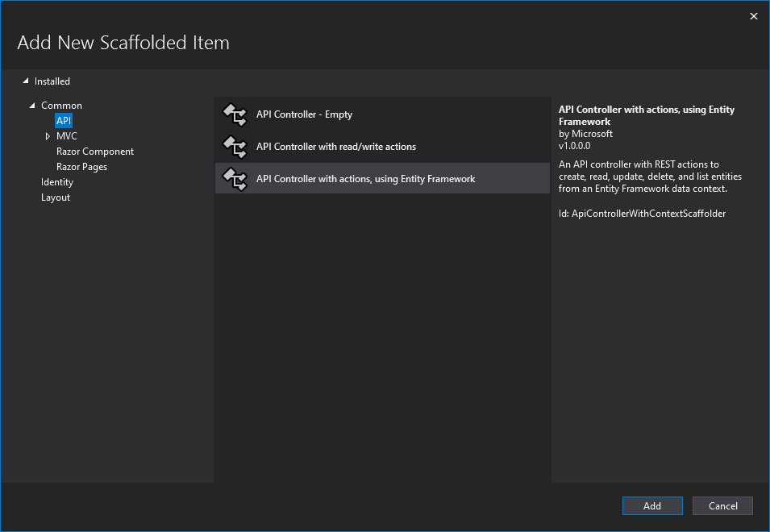This screenshot has height=532, width=770.
Task: Collapse the Common tree node
Action: 32,106
